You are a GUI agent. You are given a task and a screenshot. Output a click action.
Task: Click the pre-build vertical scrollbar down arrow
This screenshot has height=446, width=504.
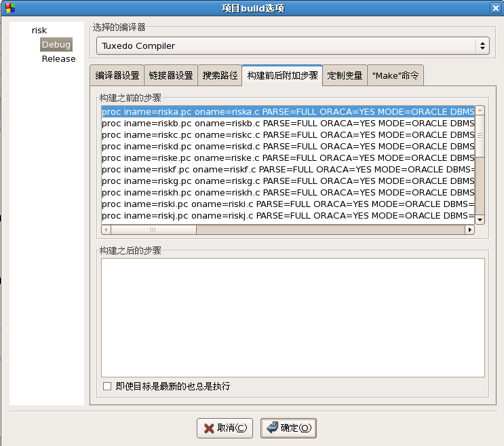[x=480, y=220]
